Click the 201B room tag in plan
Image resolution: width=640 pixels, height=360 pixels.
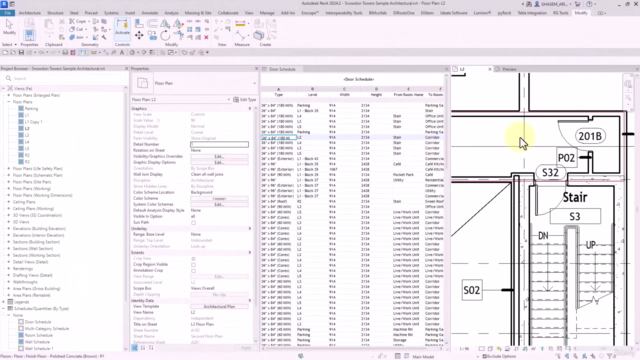coord(590,136)
